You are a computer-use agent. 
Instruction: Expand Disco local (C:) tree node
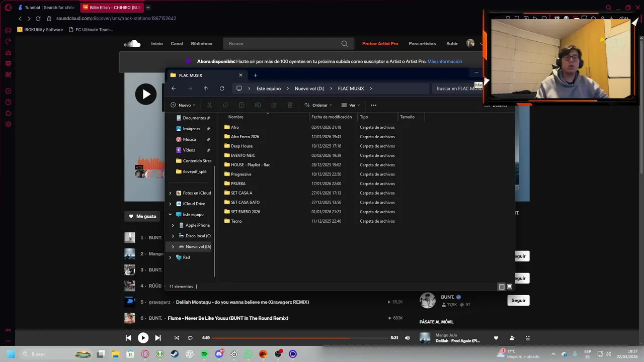[x=173, y=236]
